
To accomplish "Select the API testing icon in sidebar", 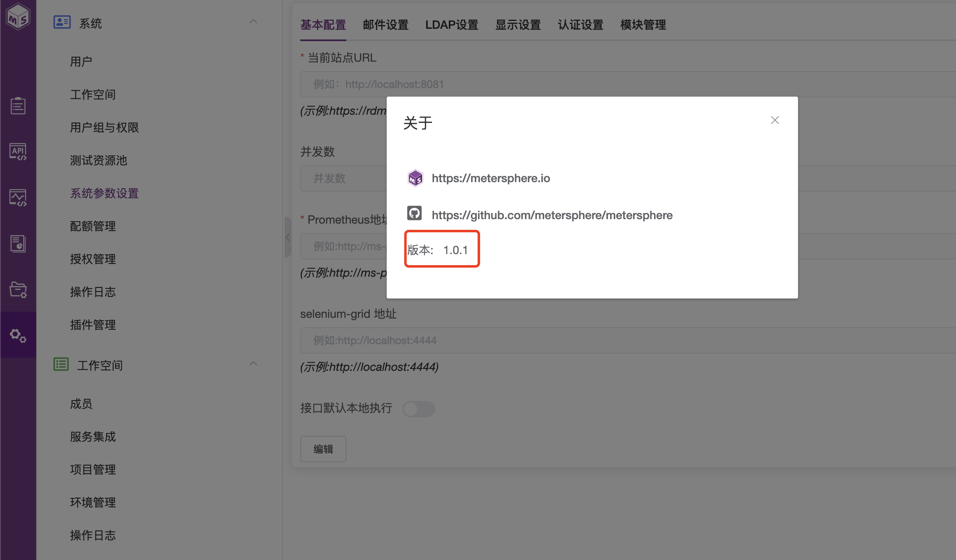I will point(18,151).
